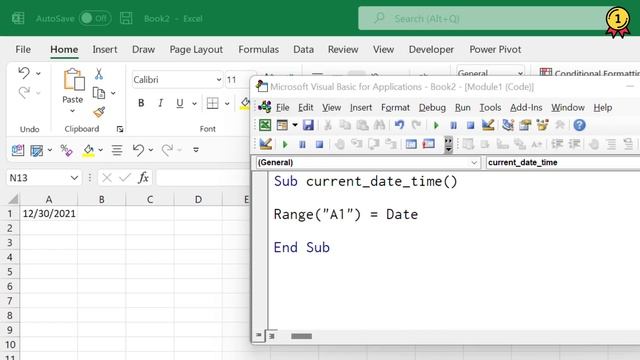Toggle Design Mode in VBA standard toolbar
Screen dimensions: 640x360
tap(488, 125)
